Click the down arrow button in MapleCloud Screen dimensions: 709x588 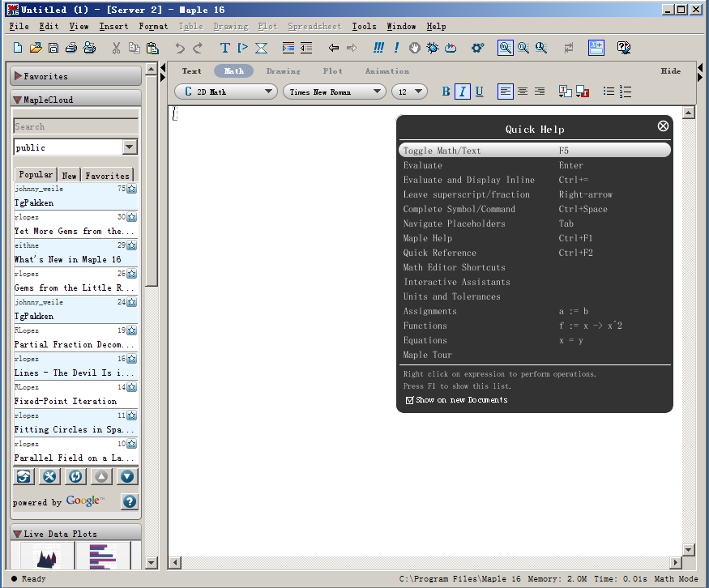click(x=127, y=476)
